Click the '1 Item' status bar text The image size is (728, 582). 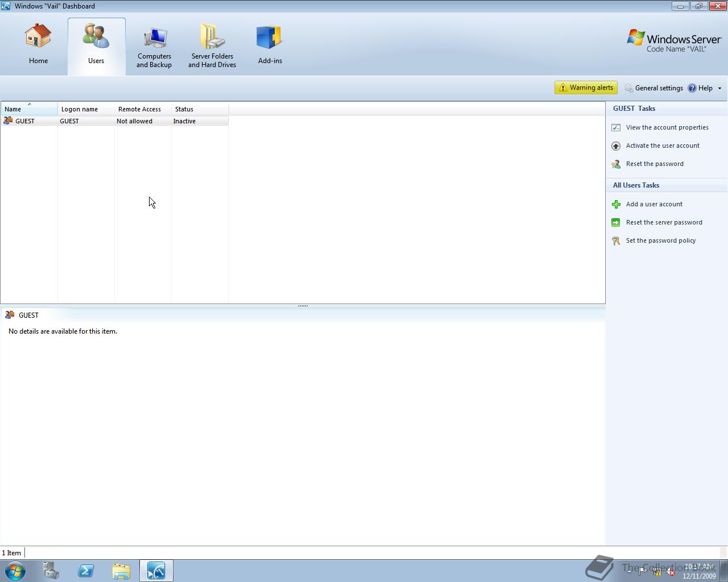pyautogui.click(x=11, y=552)
